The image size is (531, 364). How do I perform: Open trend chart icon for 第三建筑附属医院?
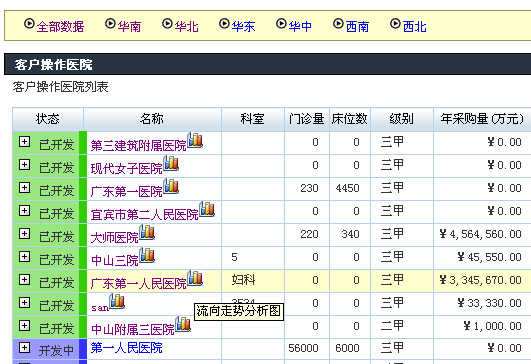pos(195,140)
